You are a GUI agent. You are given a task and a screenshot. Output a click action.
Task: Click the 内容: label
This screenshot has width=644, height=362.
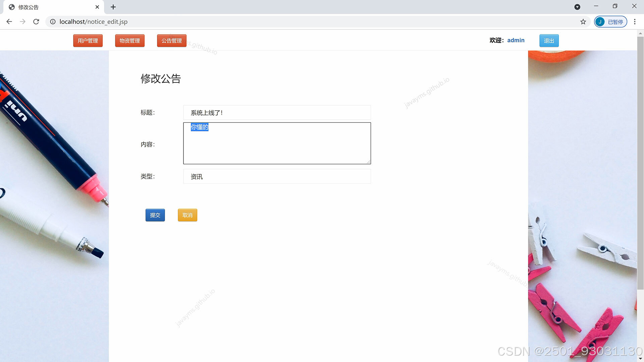pyautogui.click(x=148, y=144)
